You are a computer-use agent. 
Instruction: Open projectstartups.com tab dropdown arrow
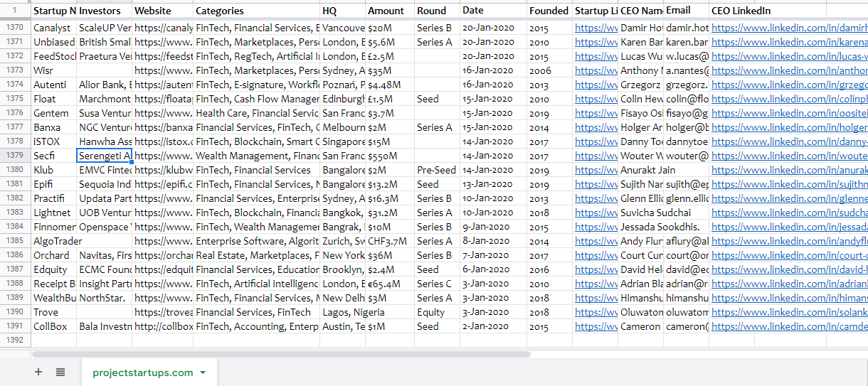tap(203, 372)
